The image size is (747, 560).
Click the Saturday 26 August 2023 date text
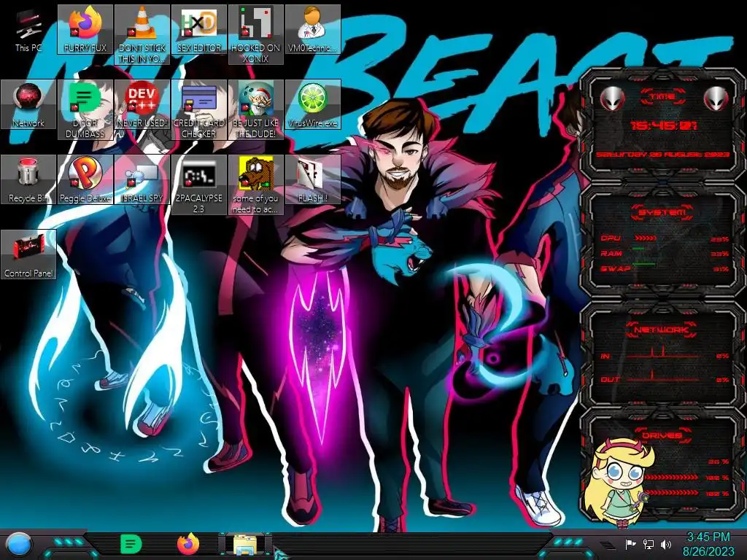[x=662, y=155]
